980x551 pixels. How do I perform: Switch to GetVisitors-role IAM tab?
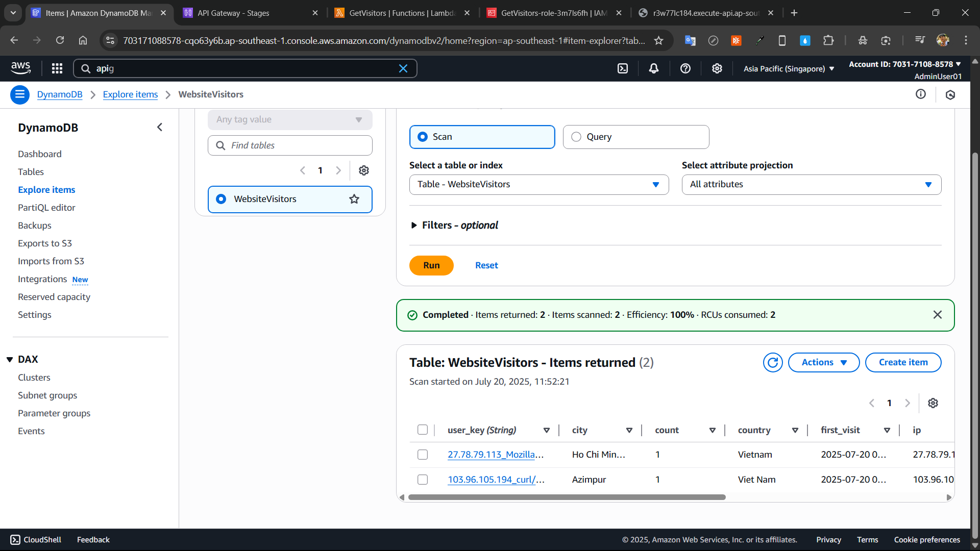(554, 13)
